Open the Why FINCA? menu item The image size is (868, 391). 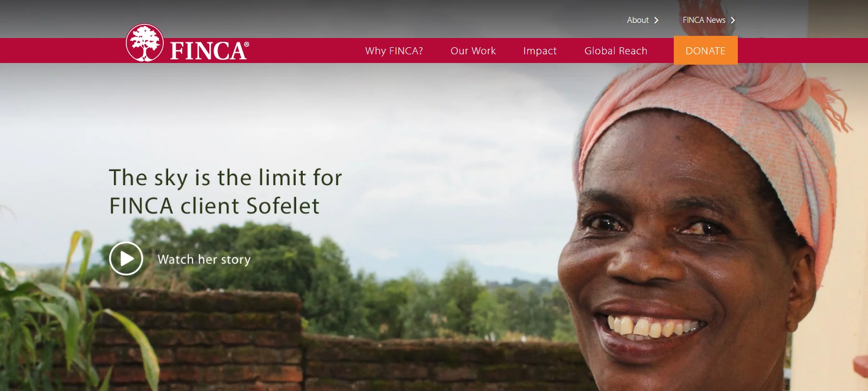pos(394,51)
